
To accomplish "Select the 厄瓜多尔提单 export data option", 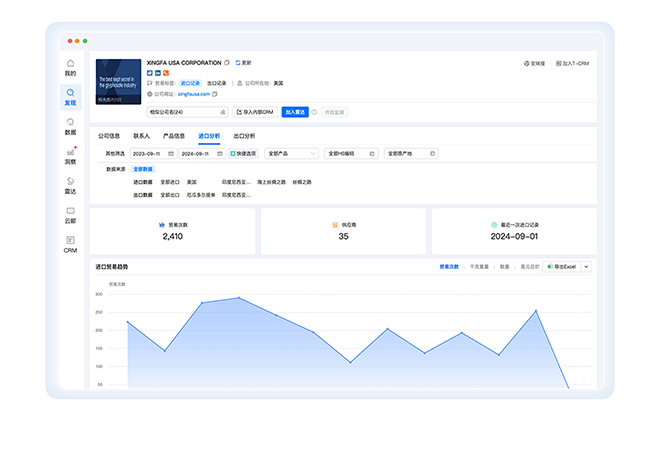I will click(x=201, y=195).
